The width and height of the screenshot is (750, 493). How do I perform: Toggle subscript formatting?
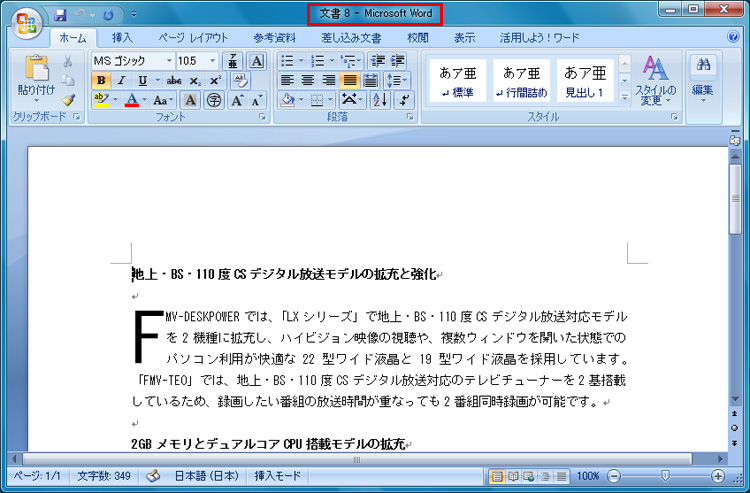click(x=194, y=80)
